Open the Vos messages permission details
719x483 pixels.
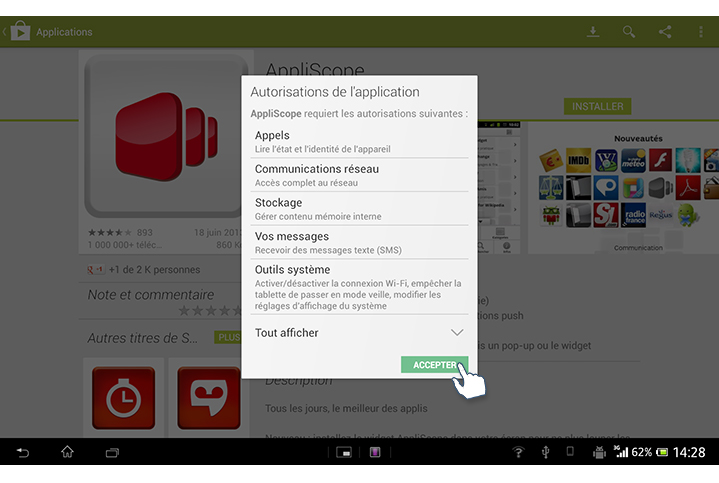(359, 242)
